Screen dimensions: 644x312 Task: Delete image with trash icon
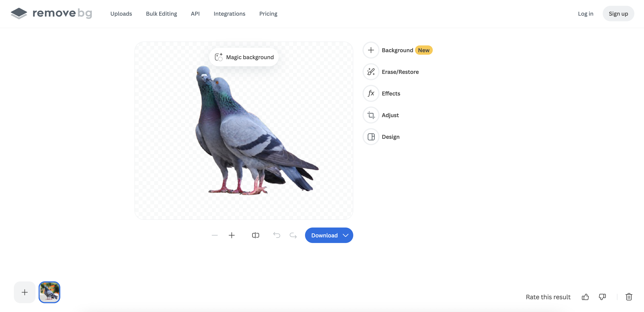[629, 297]
